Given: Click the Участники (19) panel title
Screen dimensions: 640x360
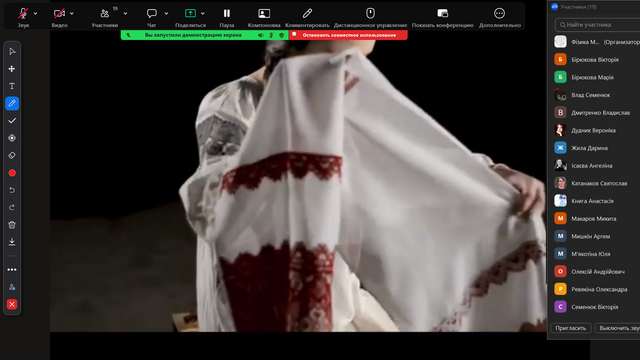Looking at the screenshot, I should (x=578, y=7).
